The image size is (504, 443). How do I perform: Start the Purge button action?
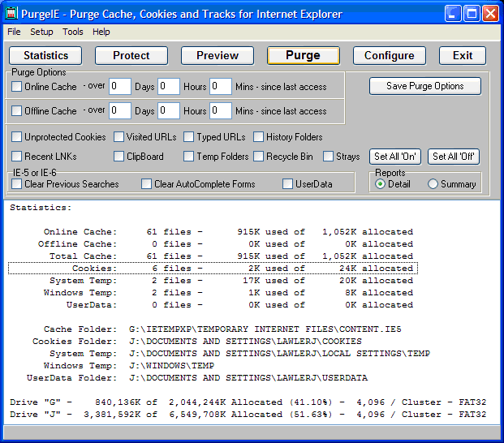coord(303,55)
